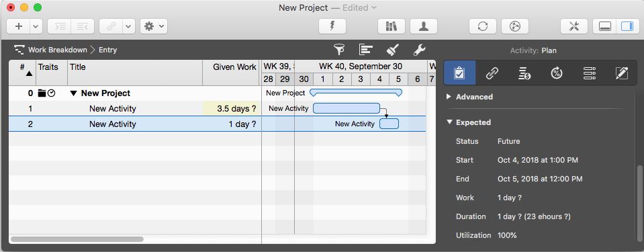Expand the Advanced section
The width and height of the screenshot is (644, 252).
tap(449, 97)
